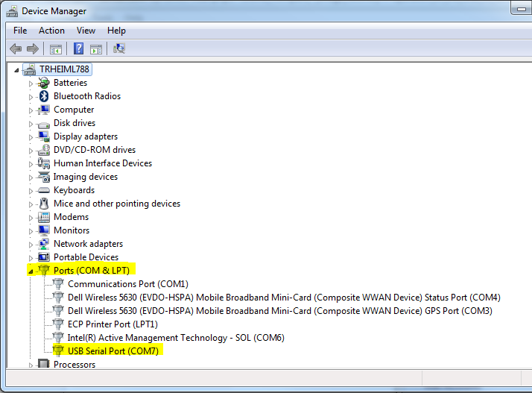Click the DVD/CD-ROM drives icon

click(44, 150)
